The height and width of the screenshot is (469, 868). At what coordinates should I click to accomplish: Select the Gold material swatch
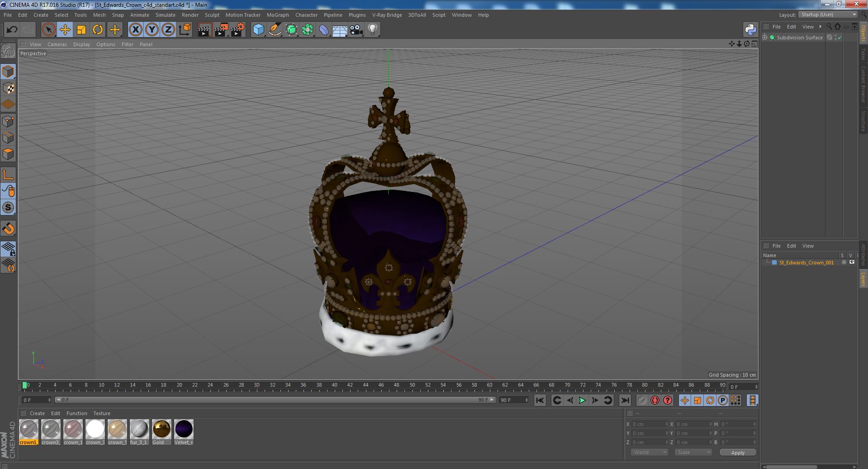[161, 429]
